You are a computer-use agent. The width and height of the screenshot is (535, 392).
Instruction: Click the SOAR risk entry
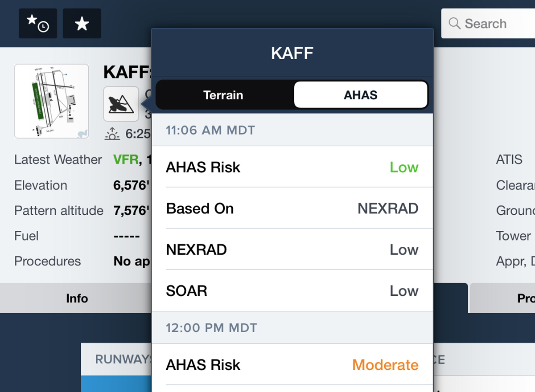[x=292, y=290]
